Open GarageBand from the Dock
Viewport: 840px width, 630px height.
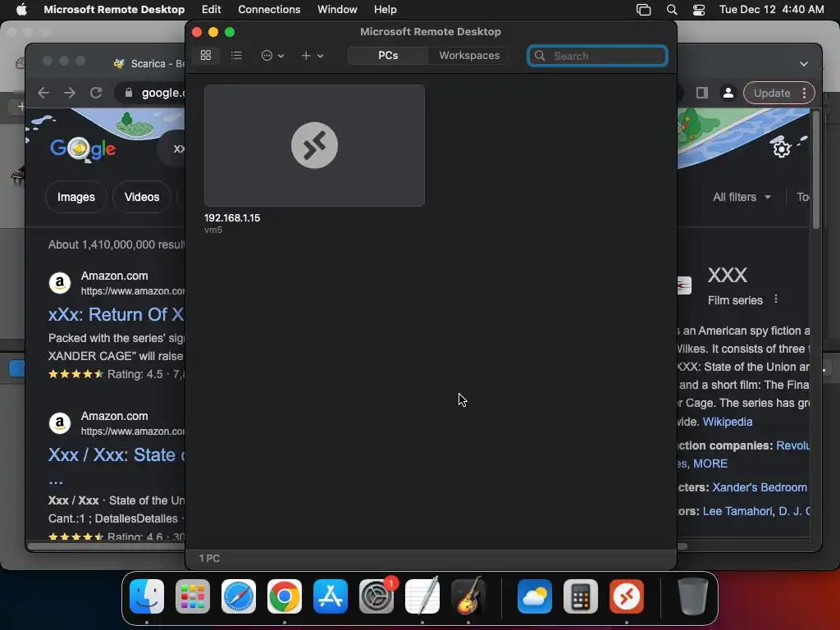tap(468, 596)
